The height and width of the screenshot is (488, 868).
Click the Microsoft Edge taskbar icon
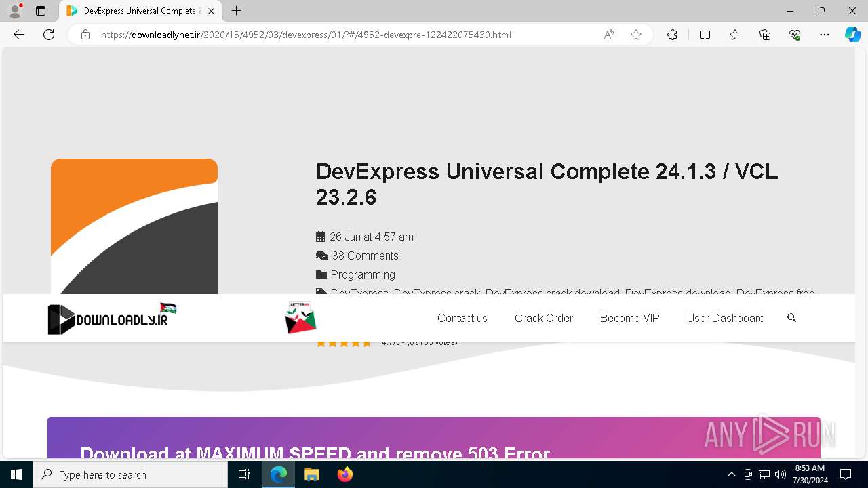279,474
